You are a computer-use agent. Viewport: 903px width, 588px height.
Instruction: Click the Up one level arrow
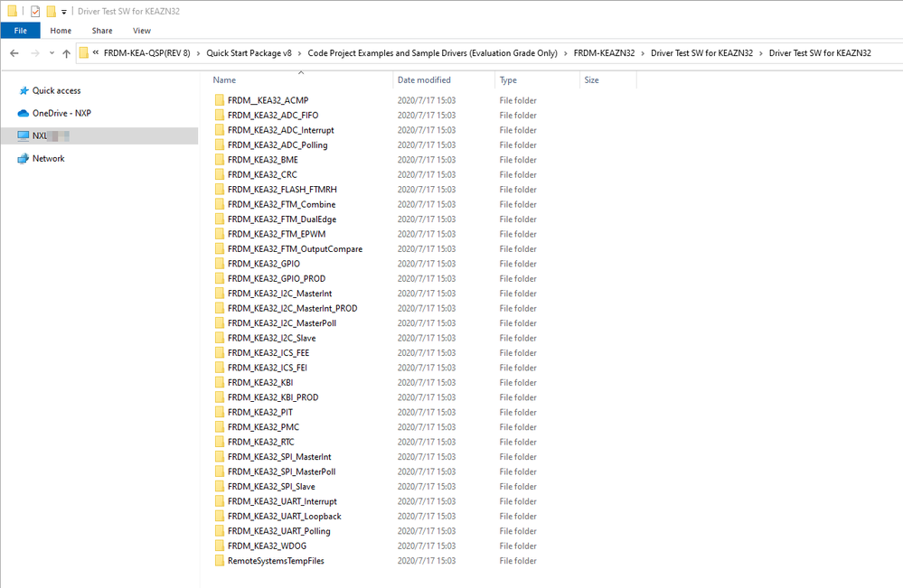coord(66,53)
